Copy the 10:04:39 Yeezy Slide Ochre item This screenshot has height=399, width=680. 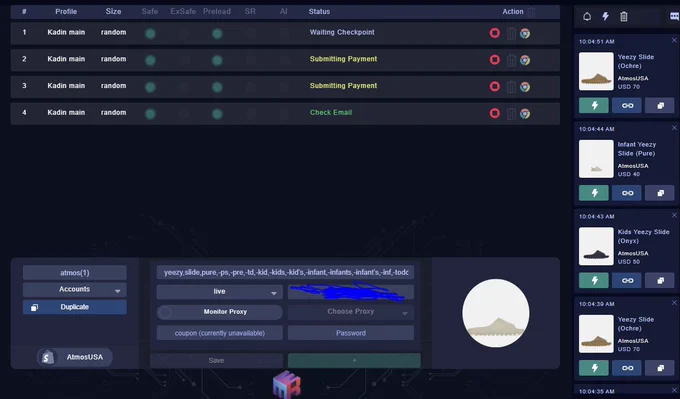[x=660, y=368]
